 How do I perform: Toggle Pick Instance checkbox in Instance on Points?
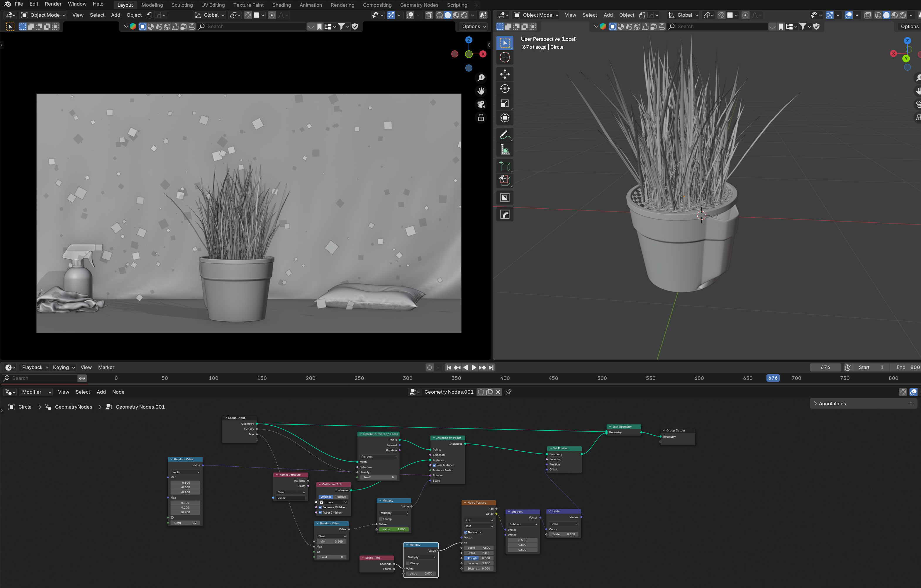click(x=434, y=465)
